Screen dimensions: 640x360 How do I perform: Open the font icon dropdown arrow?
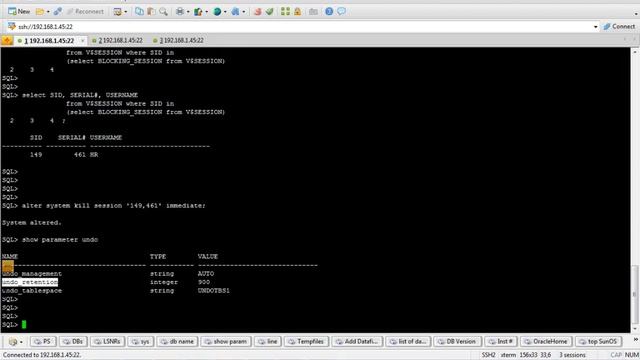[244, 12]
